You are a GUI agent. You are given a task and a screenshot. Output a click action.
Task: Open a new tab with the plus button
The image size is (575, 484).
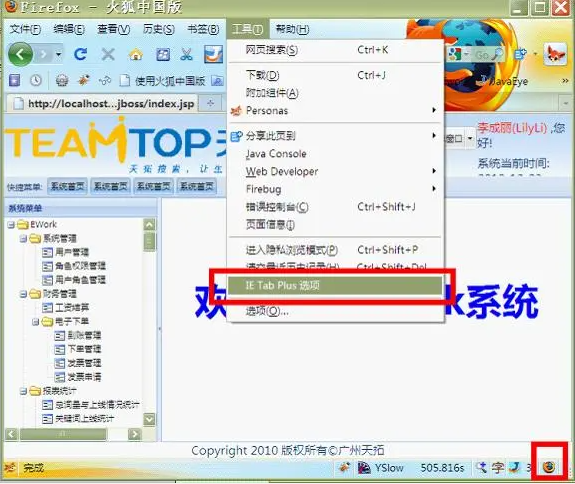[210, 103]
